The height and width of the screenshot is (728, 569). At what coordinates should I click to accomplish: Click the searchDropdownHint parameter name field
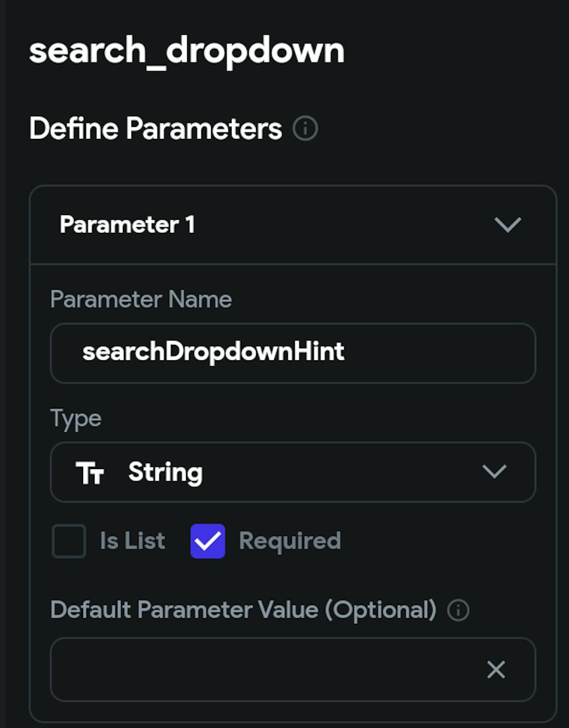pyautogui.click(x=293, y=353)
